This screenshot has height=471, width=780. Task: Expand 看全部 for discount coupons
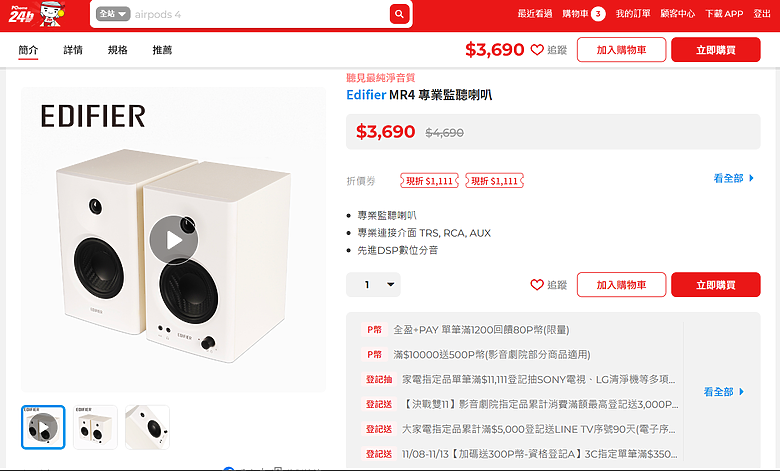tap(734, 178)
